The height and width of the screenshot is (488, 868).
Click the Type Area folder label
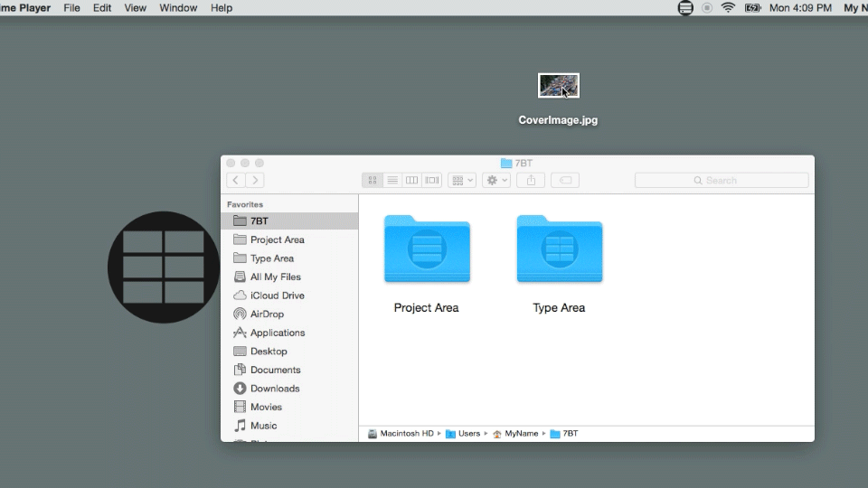tap(559, 307)
